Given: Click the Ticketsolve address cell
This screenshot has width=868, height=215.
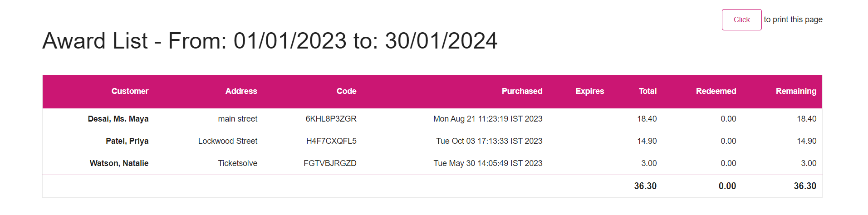Looking at the screenshot, I should 237,163.
